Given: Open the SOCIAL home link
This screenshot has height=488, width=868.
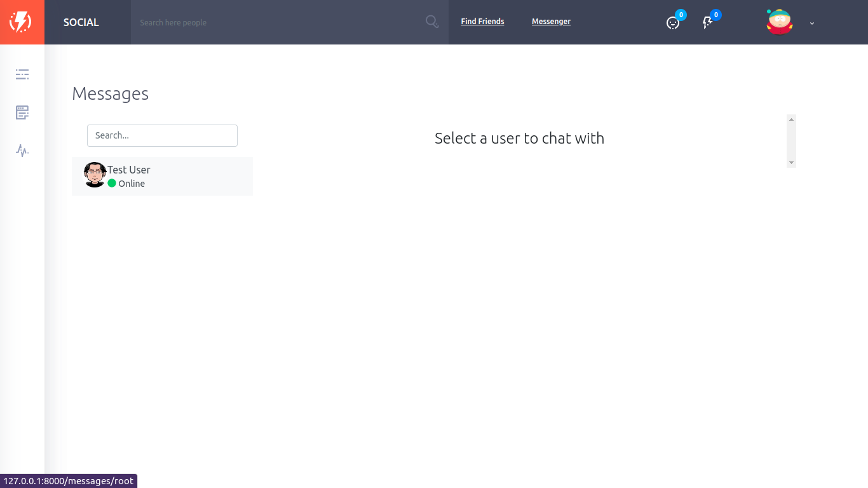Looking at the screenshot, I should (x=81, y=22).
